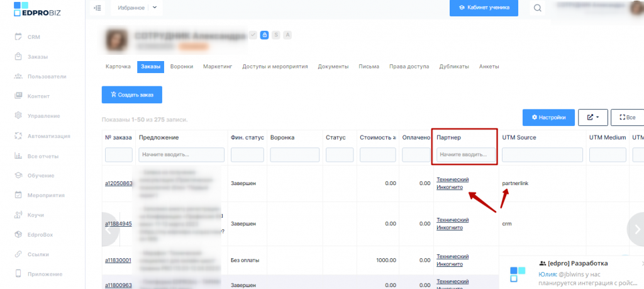
Task: Focus the Воронка filter field
Action: click(294, 155)
